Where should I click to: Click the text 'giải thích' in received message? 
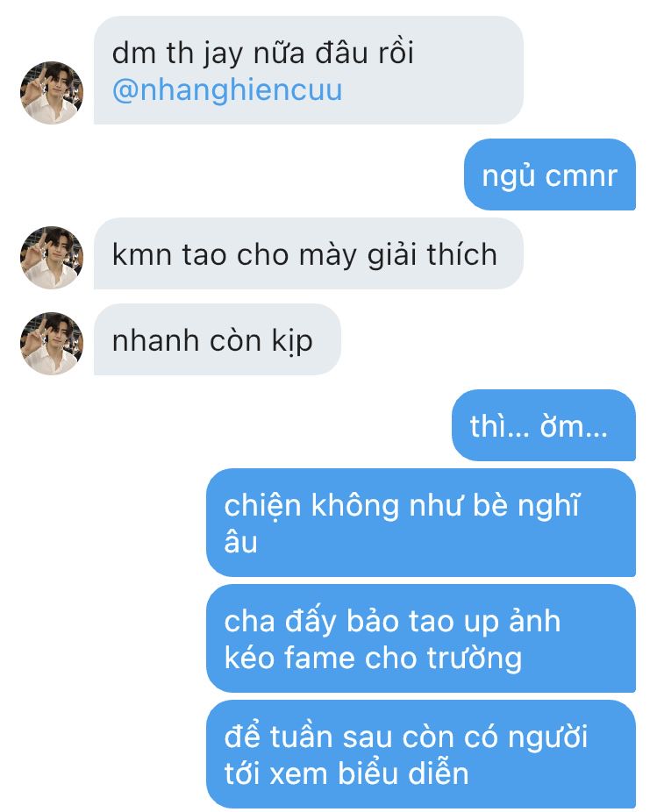[432, 254]
